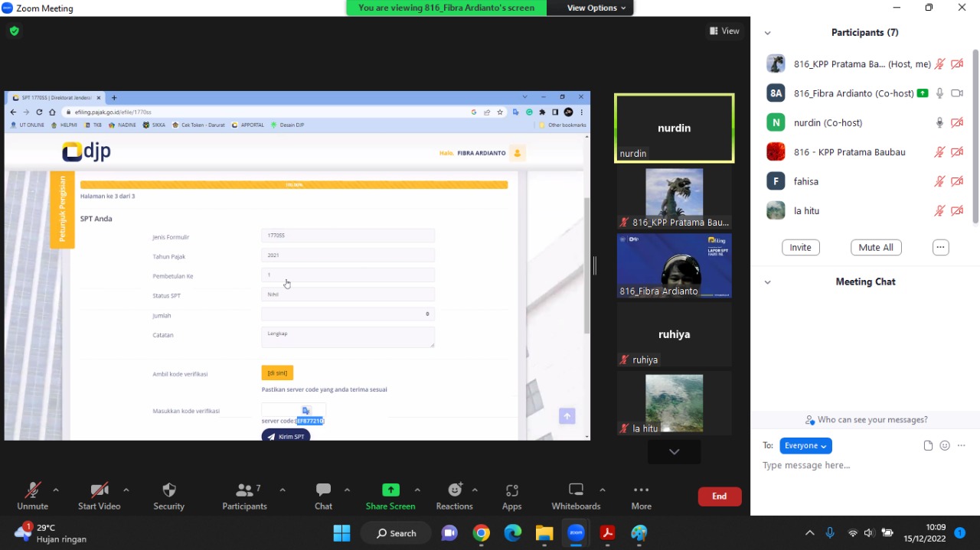
Task: Click the participants list scrollbar
Action: [x=975, y=138]
